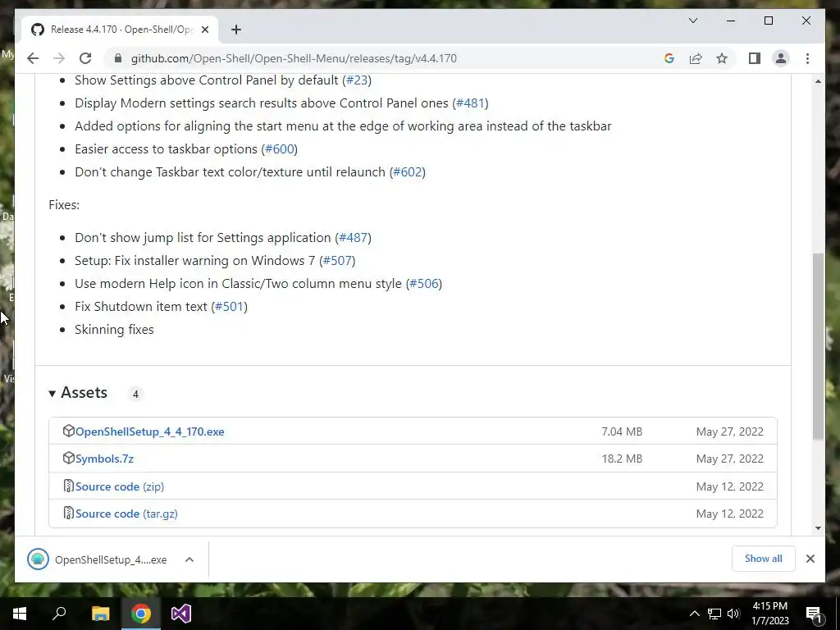The height and width of the screenshot is (630, 840).
Task: Open Windows taskbar search
Action: [59, 614]
